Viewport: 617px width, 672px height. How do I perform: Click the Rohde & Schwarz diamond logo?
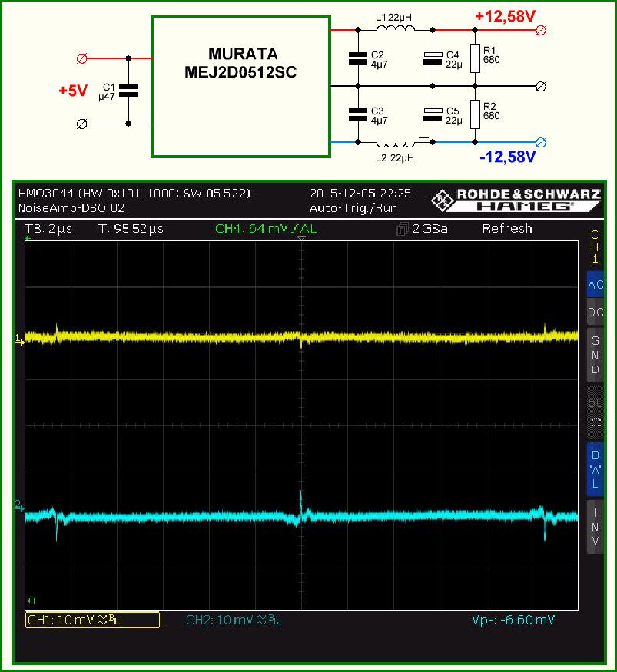(x=443, y=200)
